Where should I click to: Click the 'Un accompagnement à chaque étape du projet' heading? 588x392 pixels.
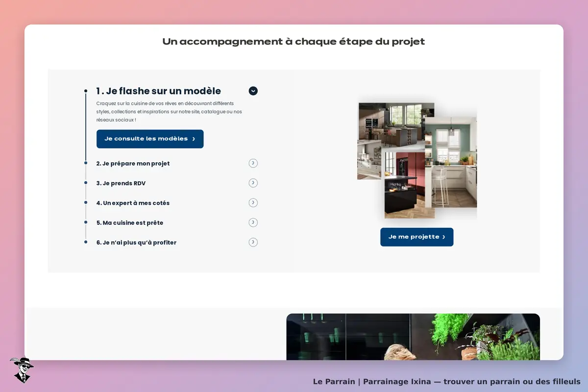click(x=294, y=42)
